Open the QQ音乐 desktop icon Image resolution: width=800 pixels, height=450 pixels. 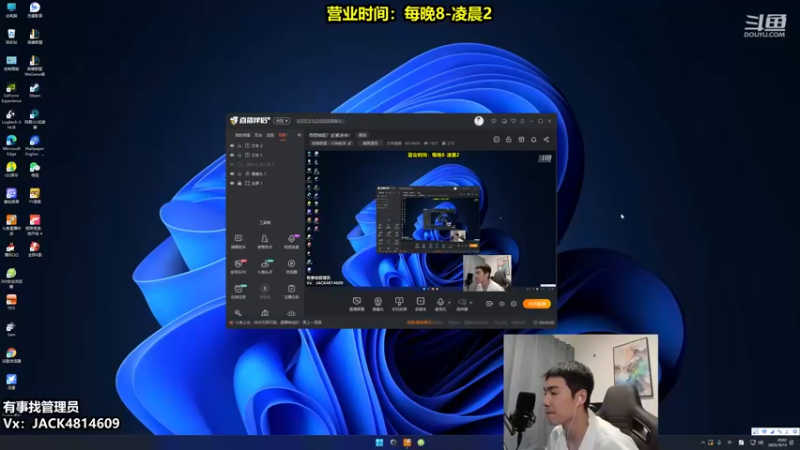pyautogui.click(x=11, y=170)
